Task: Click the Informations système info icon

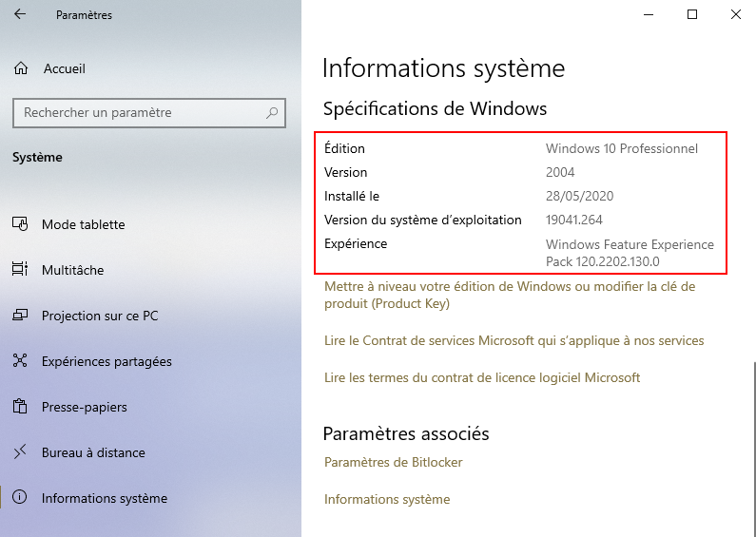Action: [20, 498]
